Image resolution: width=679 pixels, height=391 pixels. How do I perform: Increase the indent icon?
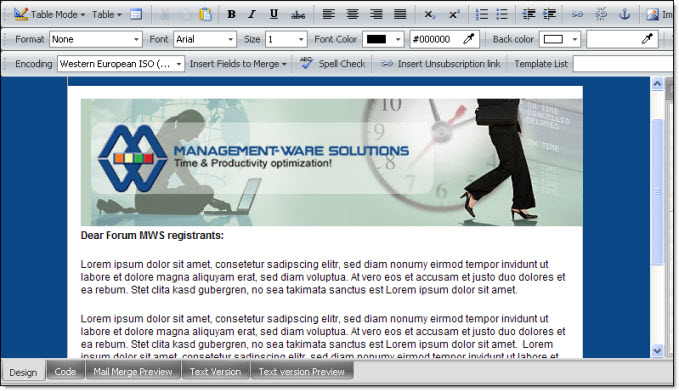tap(549, 14)
